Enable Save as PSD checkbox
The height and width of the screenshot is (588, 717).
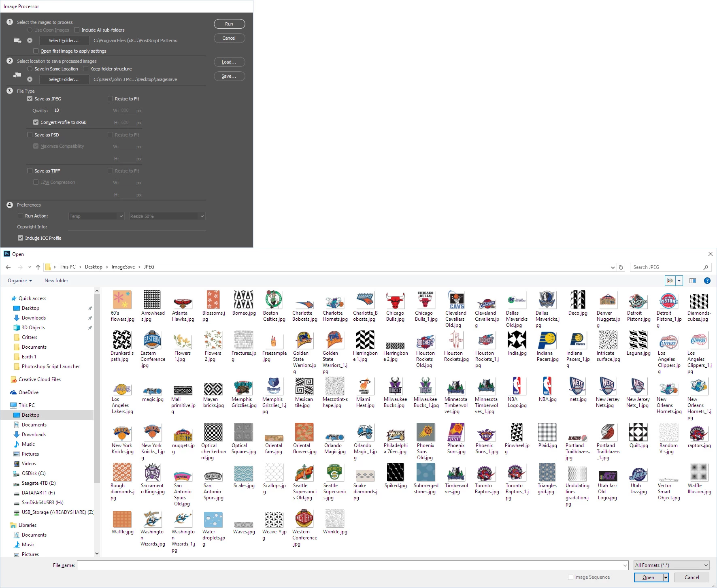point(30,135)
